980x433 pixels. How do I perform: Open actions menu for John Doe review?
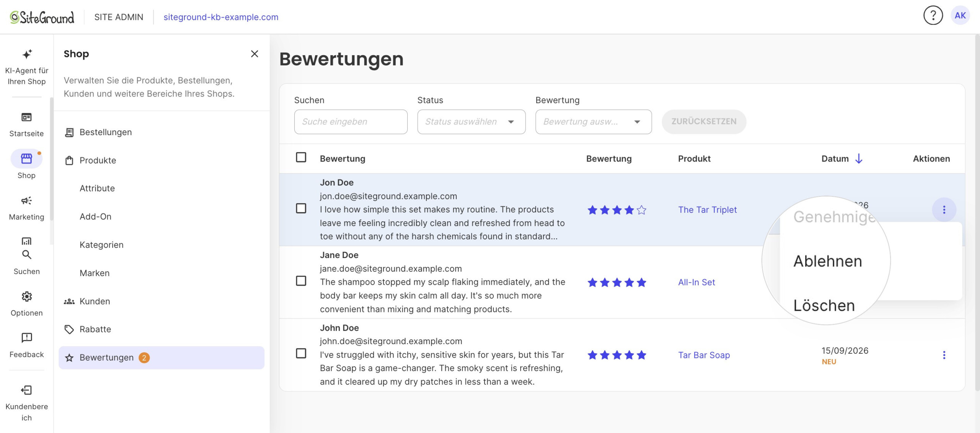[x=944, y=355]
